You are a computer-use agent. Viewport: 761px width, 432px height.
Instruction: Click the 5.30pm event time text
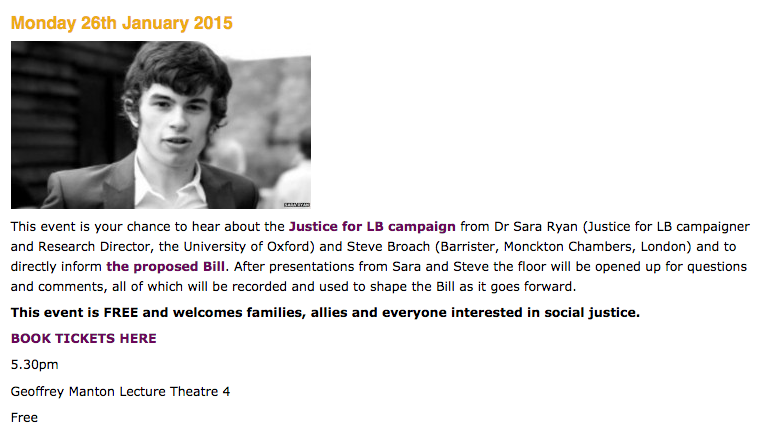point(34,365)
